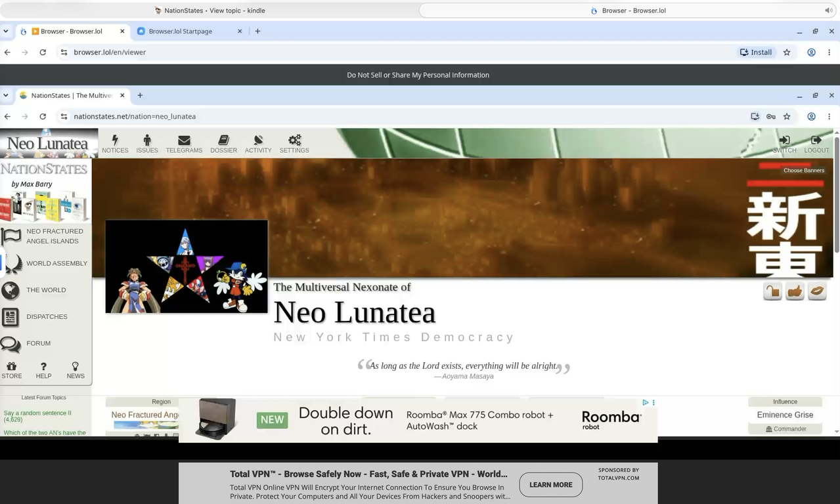Click the thumbs-up economy badge icon
The image size is (840, 504).
tap(795, 291)
